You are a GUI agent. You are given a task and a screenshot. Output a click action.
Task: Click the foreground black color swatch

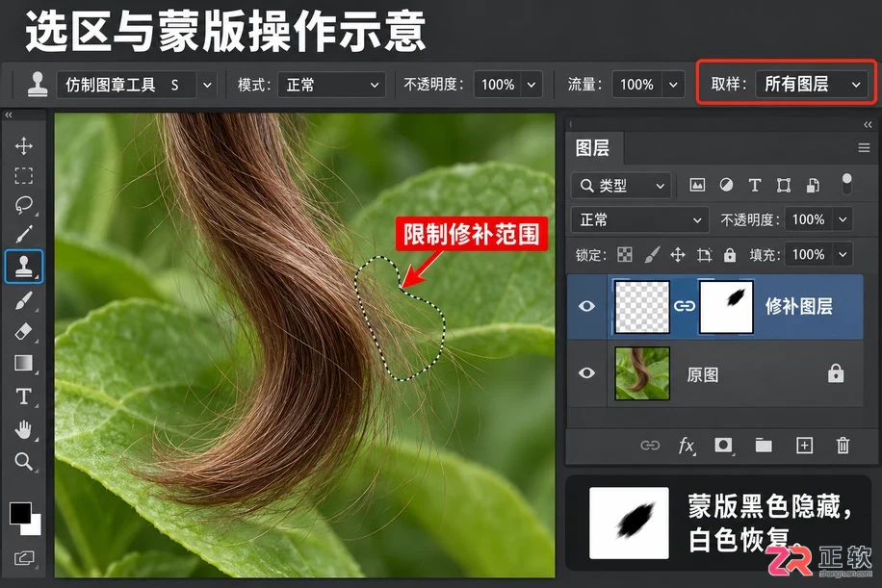[20, 513]
